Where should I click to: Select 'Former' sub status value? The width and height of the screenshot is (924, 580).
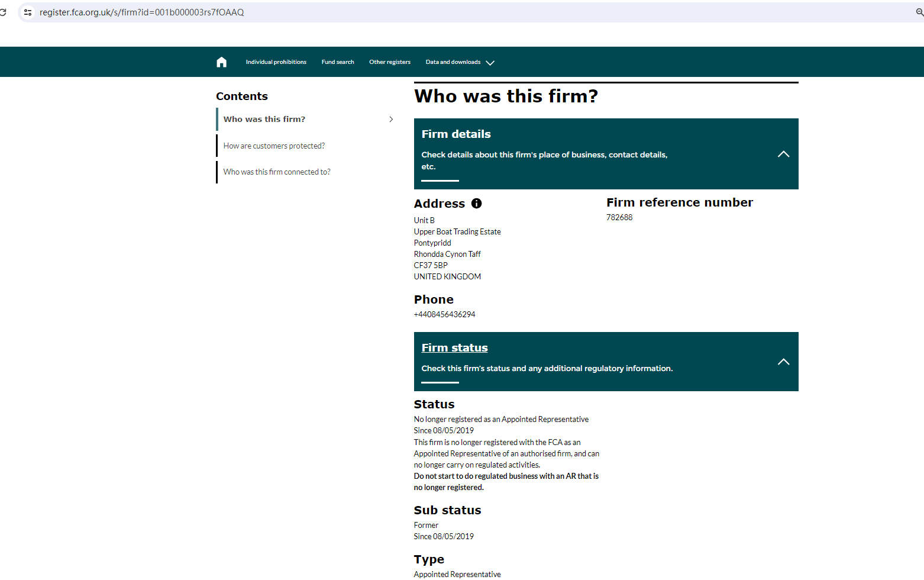426,525
